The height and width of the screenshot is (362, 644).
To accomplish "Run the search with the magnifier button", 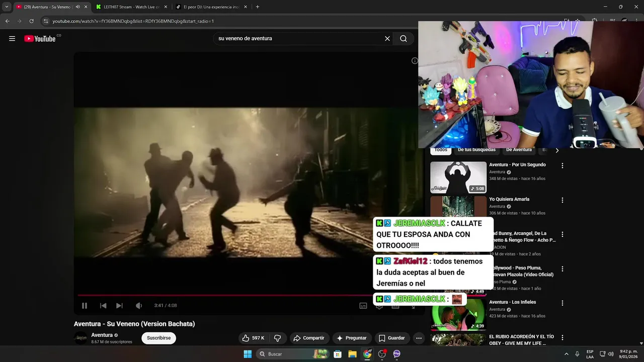I will click(404, 39).
